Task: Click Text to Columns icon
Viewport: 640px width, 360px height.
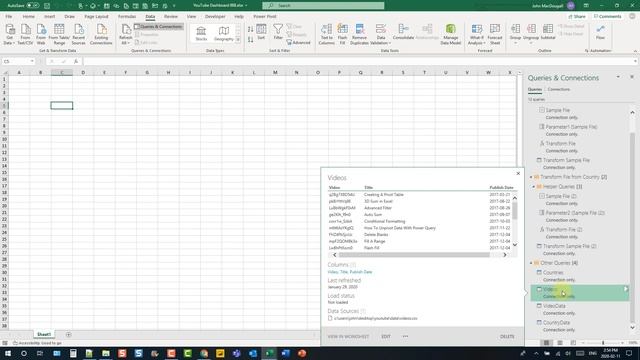Action: [x=326, y=34]
